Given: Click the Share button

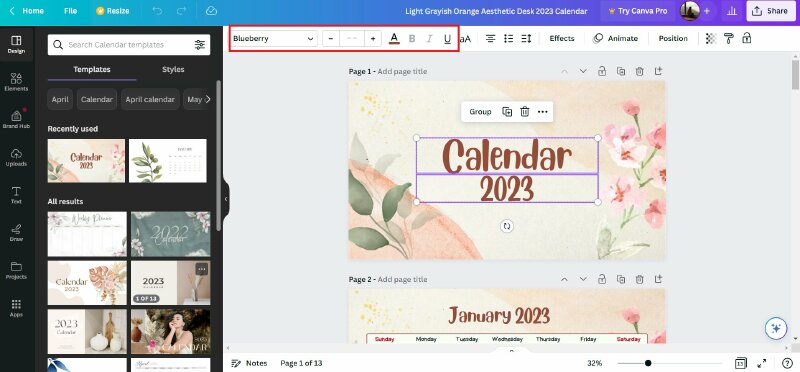Looking at the screenshot, I should coord(771,11).
